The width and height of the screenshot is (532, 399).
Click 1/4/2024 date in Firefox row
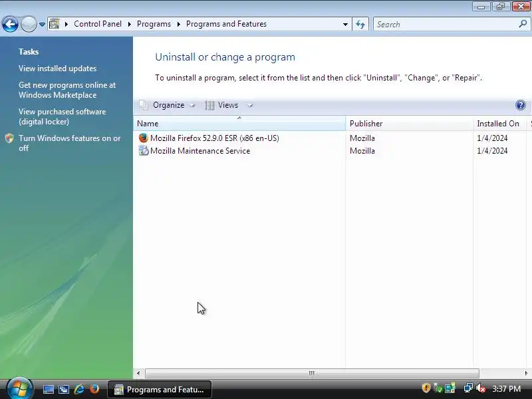coord(492,138)
